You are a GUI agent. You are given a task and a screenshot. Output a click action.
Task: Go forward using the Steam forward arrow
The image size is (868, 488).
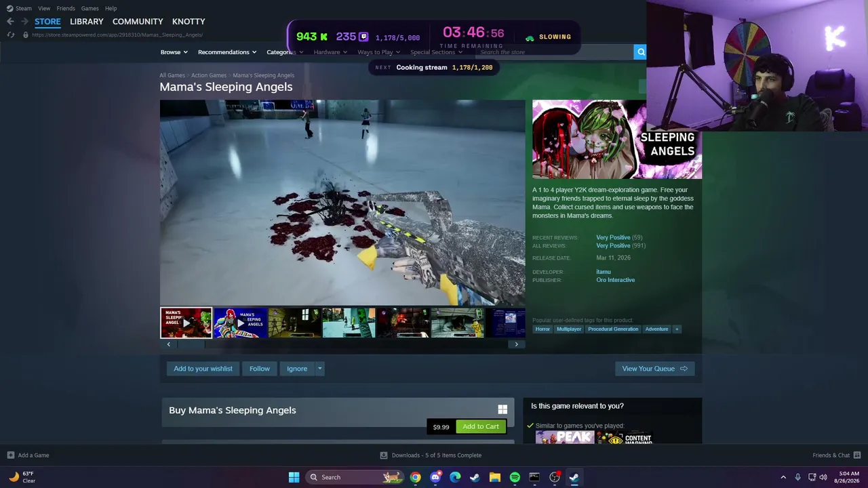[24, 22]
